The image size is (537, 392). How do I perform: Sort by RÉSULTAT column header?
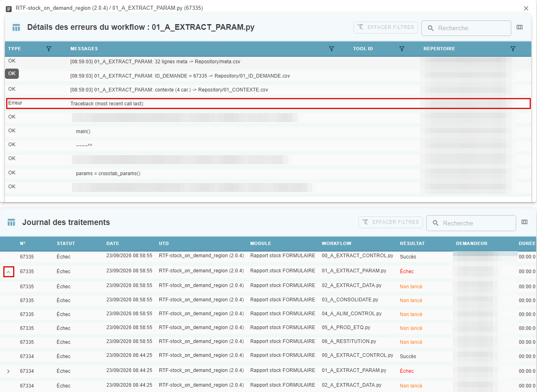(412, 243)
